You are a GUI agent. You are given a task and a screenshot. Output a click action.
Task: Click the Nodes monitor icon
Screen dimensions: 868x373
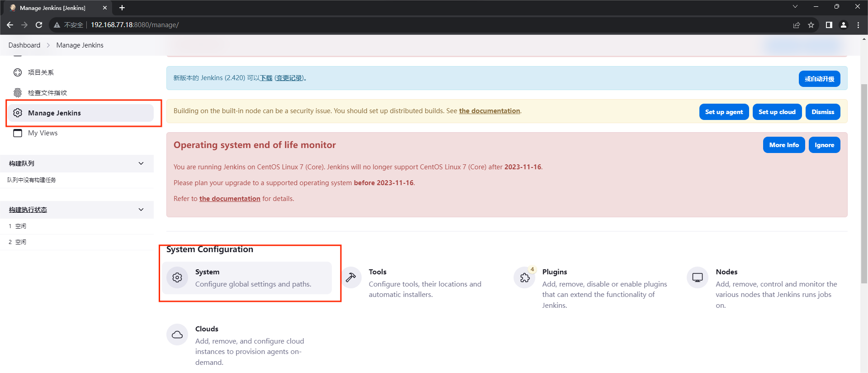point(698,277)
